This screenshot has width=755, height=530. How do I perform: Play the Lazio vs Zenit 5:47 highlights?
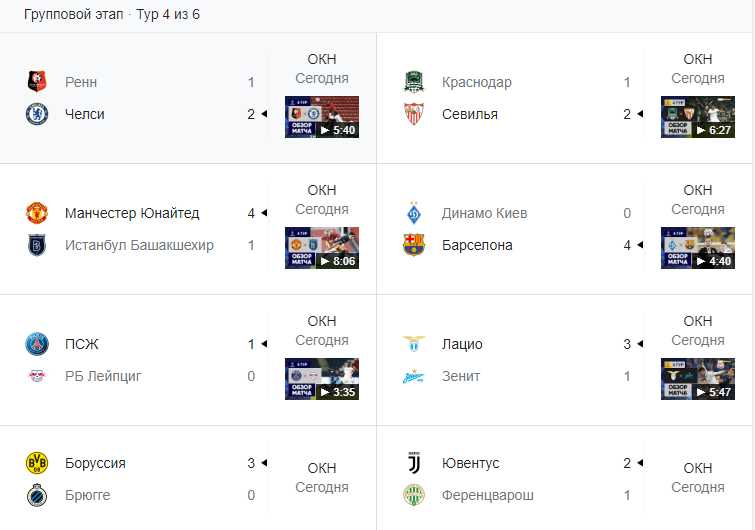[697, 379]
